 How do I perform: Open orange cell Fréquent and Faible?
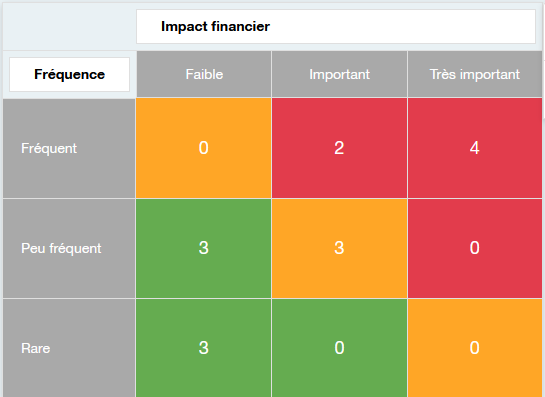pyautogui.click(x=203, y=148)
